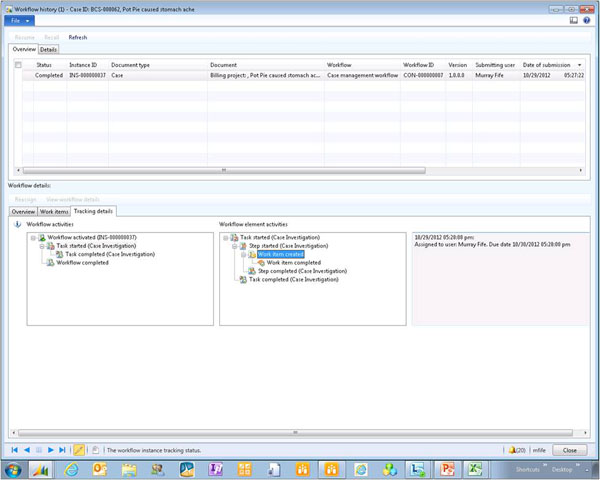Switch to the Work items tab
Viewport: 600px width, 480px height.
point(53,211)
